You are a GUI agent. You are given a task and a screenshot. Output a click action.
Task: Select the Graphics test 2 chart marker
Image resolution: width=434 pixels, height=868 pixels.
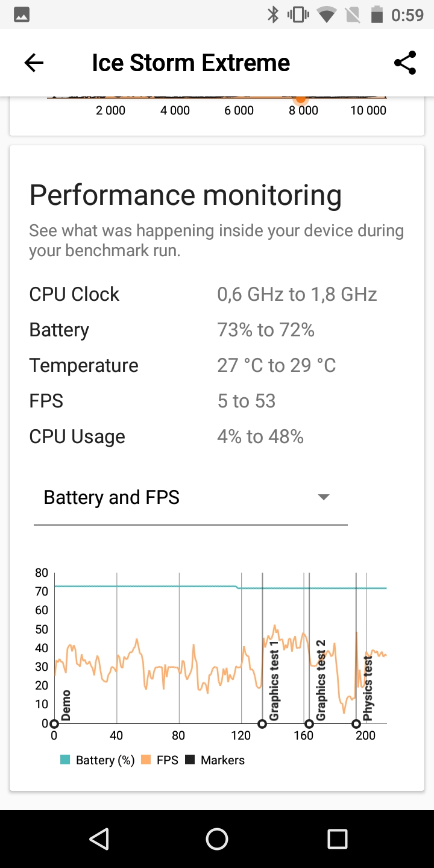click(x=309, y=724)
